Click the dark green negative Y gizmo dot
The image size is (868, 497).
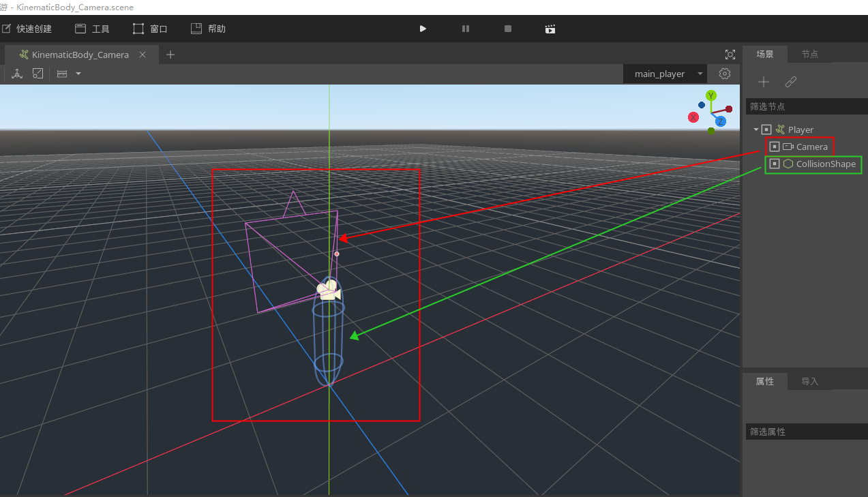711,131
